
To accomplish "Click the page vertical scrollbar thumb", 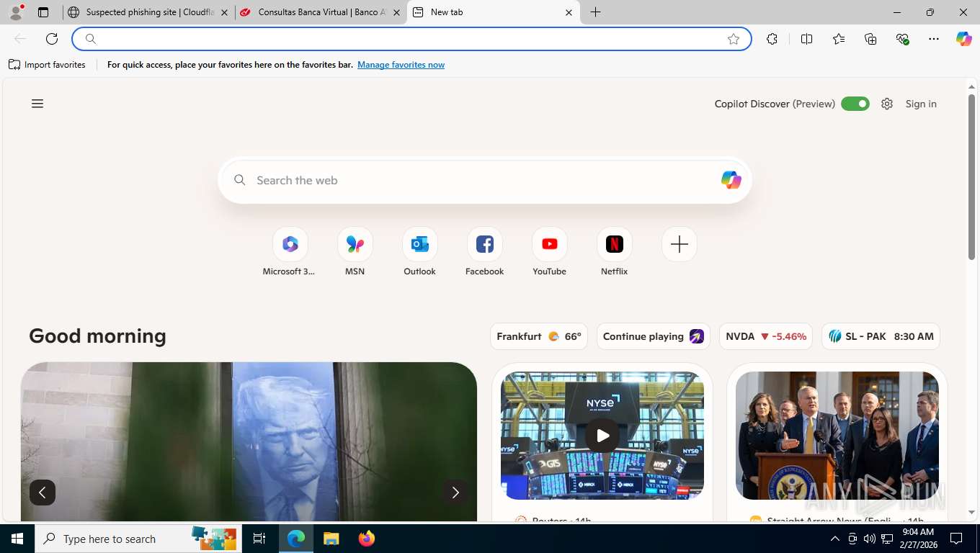I will [971, 176].
